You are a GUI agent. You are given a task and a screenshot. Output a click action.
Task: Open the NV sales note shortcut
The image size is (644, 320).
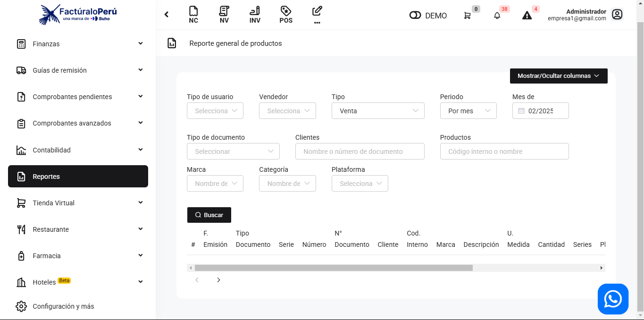(224, 15)
